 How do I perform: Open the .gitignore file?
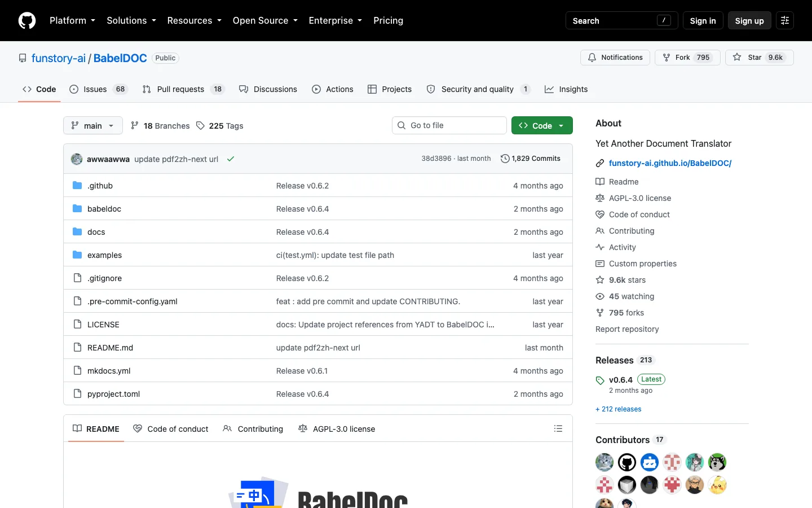(104, 278)
